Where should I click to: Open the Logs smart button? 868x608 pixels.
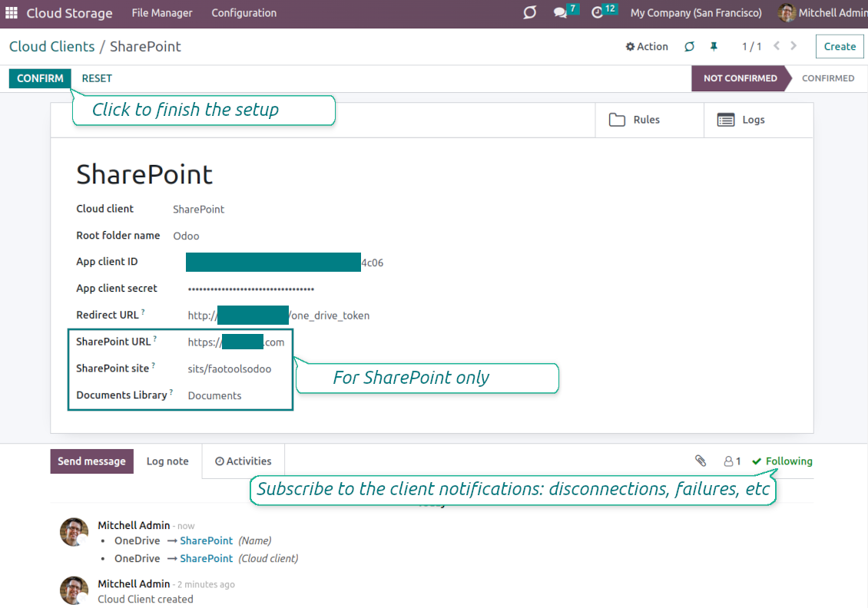point(758,120)
